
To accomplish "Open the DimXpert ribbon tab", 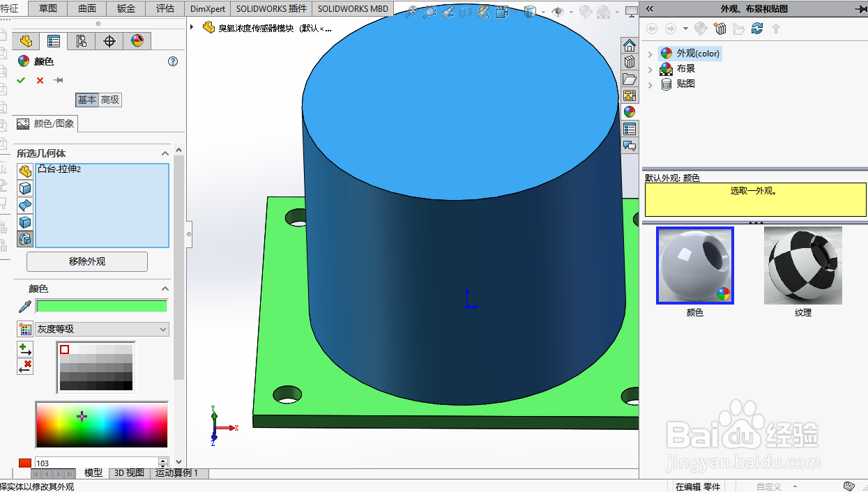I will (208, 8).
